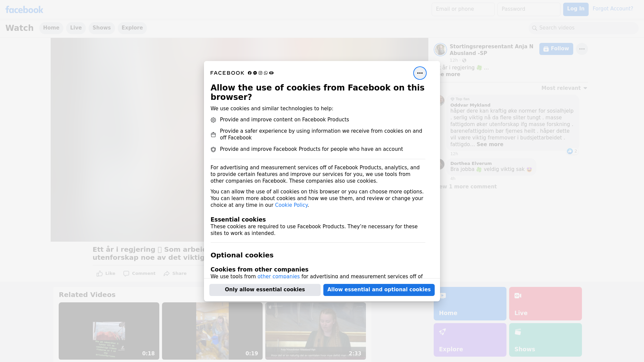Click the Like thumbs-up icon
The height and width of the screenshot is (362, 644).
coord(100,274)
